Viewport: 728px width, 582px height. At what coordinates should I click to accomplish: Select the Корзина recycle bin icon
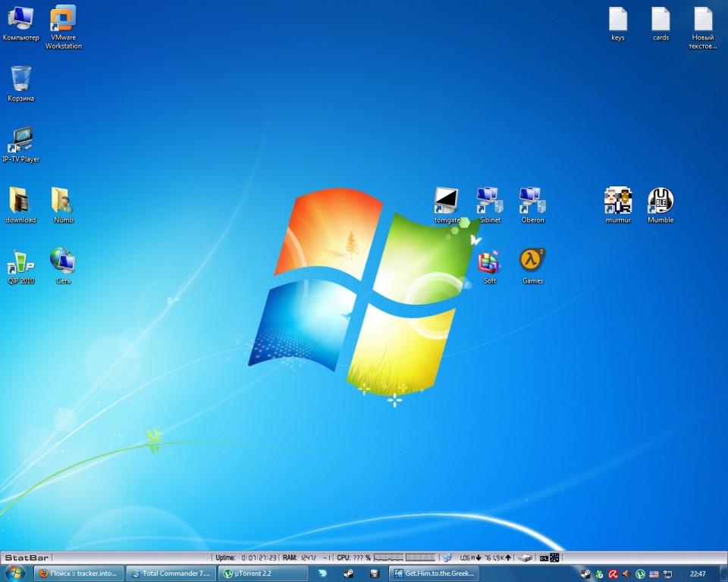click(21, 84)
